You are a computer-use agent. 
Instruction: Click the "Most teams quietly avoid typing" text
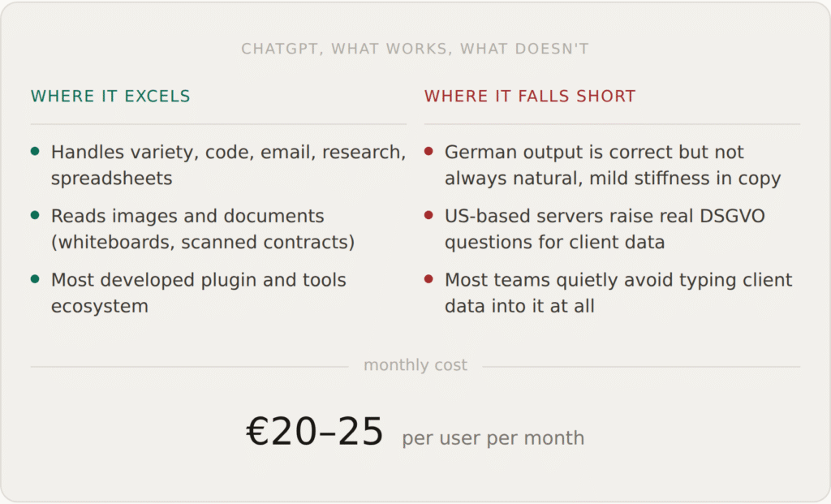tap(618, 280)
